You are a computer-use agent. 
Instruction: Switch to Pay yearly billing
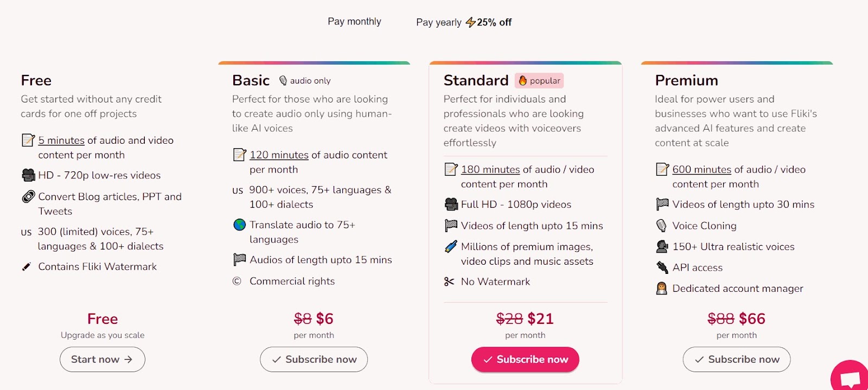tap(463, 22)
